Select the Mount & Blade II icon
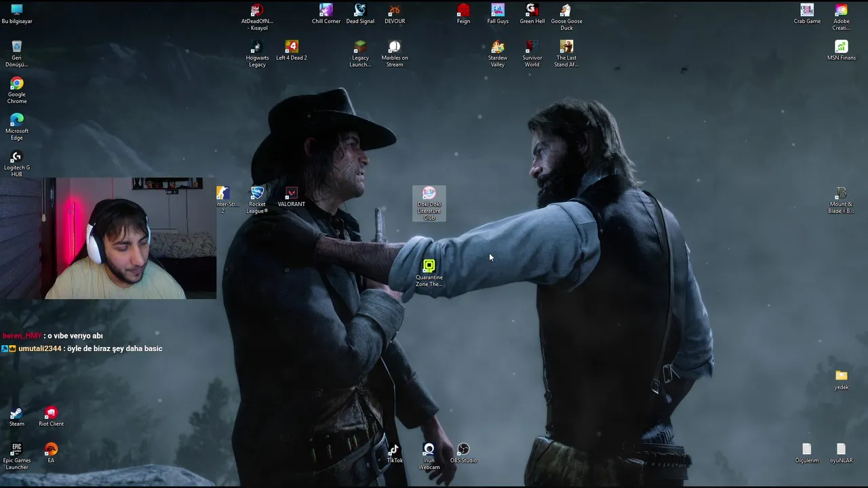The width and height of the screenshot is (868, 488). pos(842,201)
